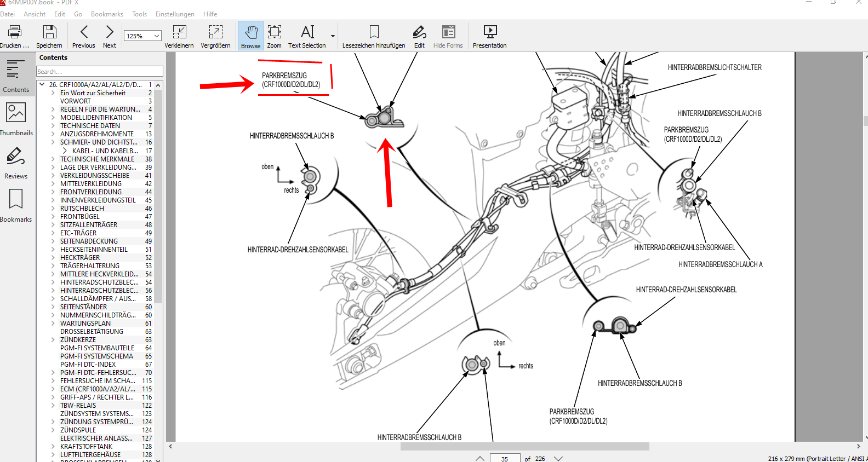Collapse the CRF1000A root bookmark entry
868x462 pixels.
[42, 85]
